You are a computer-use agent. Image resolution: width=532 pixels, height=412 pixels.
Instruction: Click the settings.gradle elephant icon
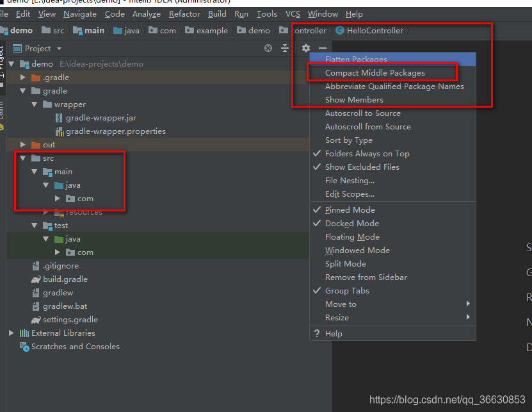pyautogui.click(x=36, y=320)
